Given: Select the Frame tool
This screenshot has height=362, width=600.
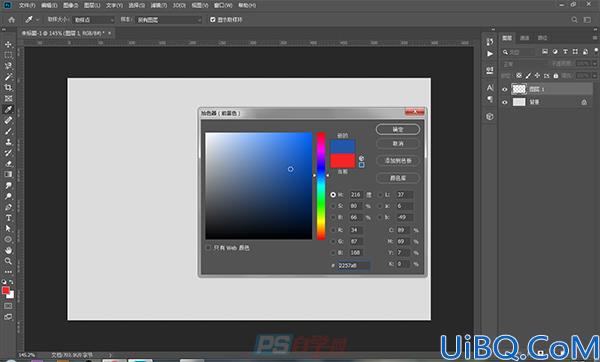Looking at the screenshot, I should pos(8,99).
